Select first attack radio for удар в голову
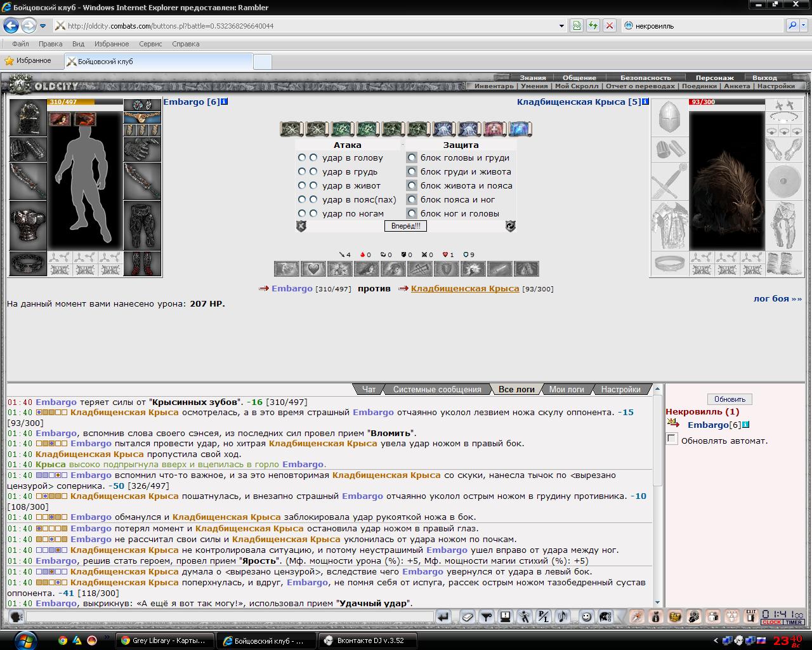 (302, 157)
